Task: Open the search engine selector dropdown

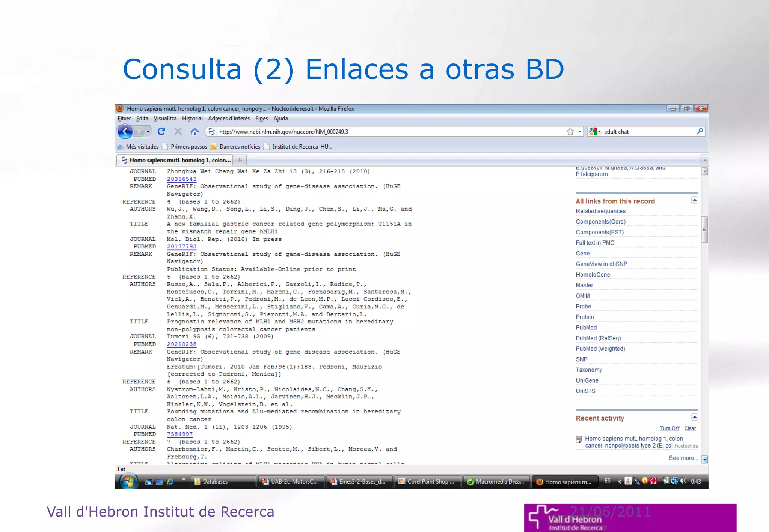Action: (x=595, y=132)
